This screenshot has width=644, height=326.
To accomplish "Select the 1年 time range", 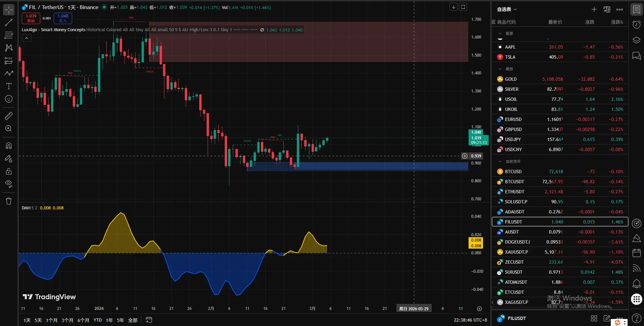I will (109, 320).
